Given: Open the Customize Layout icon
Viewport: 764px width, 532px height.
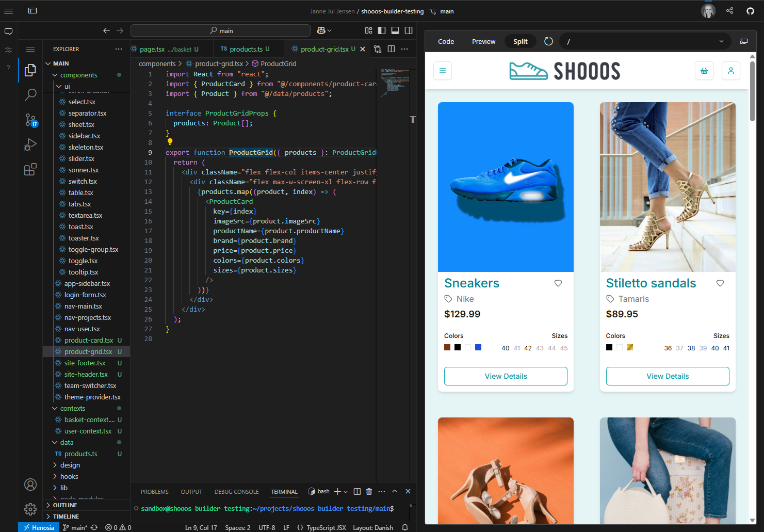Looking at the screenshot, I should [x=368, y=31].
